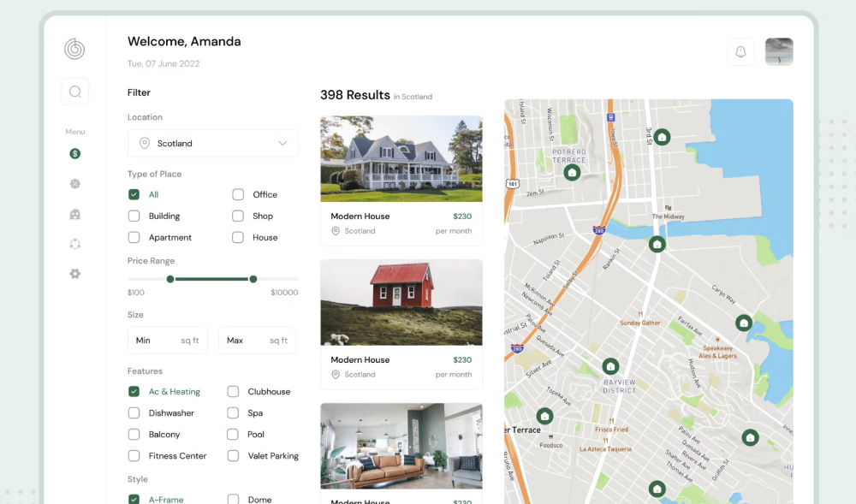This screenshot has height=504, width=856.
Task: Select the building icon in the left menu
Action: click(x=74, y=213)
